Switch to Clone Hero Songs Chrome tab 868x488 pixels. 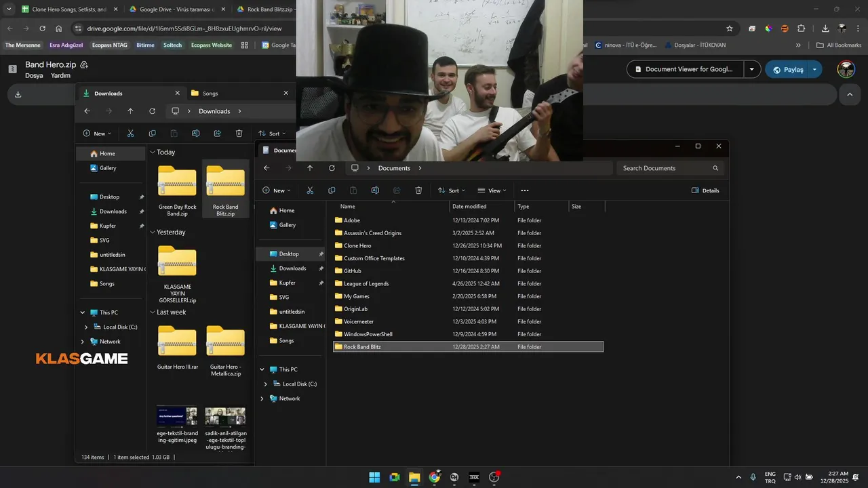pos(68,9)
